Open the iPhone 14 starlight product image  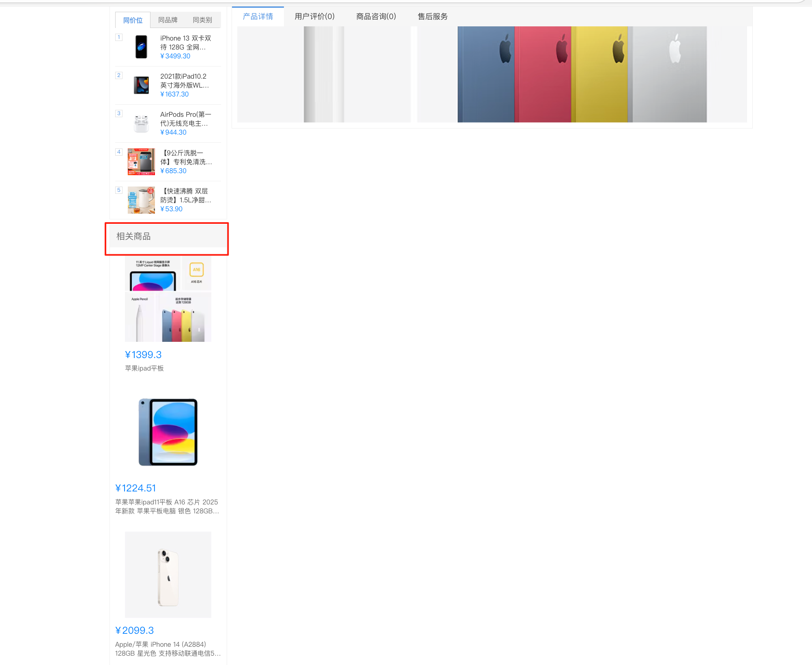pos(168,575)
